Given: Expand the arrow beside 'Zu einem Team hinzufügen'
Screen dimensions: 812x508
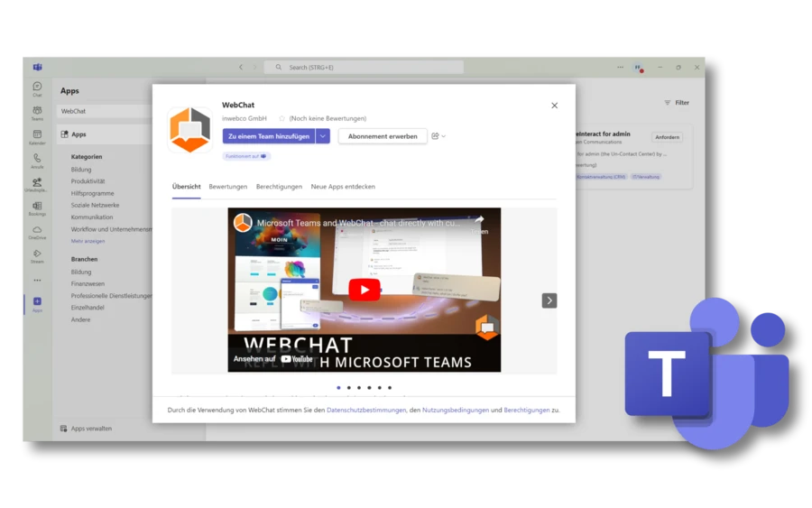Looking at the screenshot, I should click(323, 136).
